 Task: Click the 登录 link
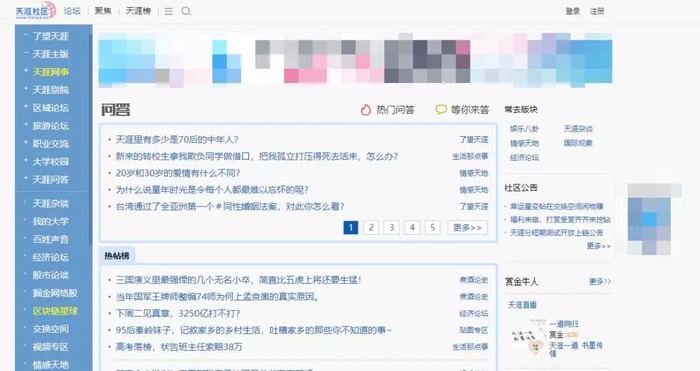(573, 11)
